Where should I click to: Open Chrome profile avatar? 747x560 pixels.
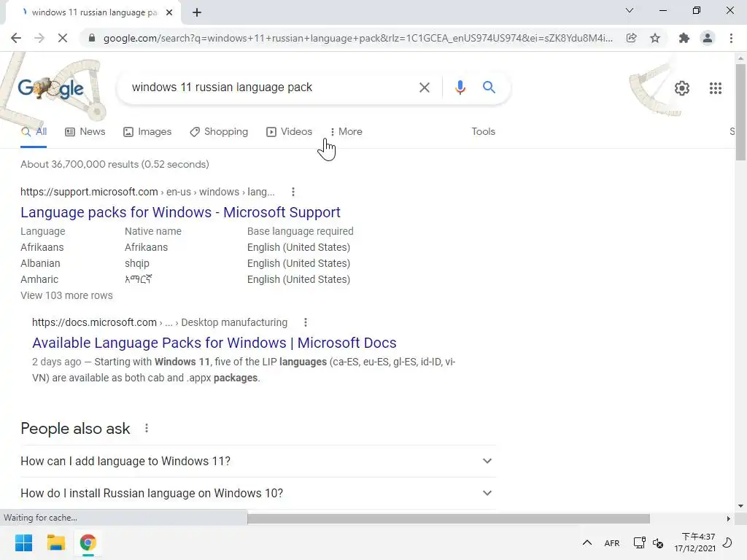708,38
